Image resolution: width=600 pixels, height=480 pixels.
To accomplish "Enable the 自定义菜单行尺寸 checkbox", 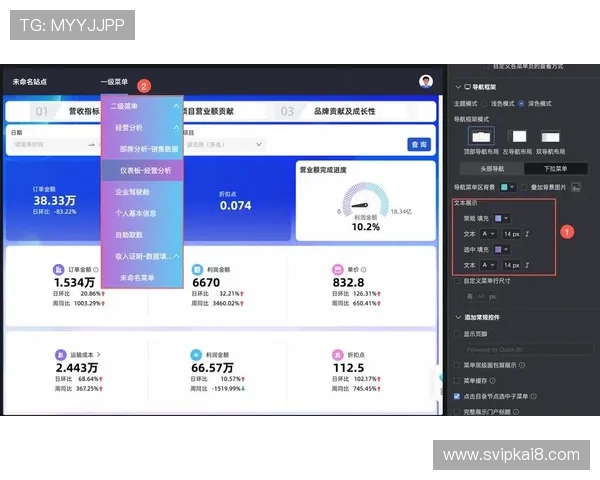I will point(457,281).
